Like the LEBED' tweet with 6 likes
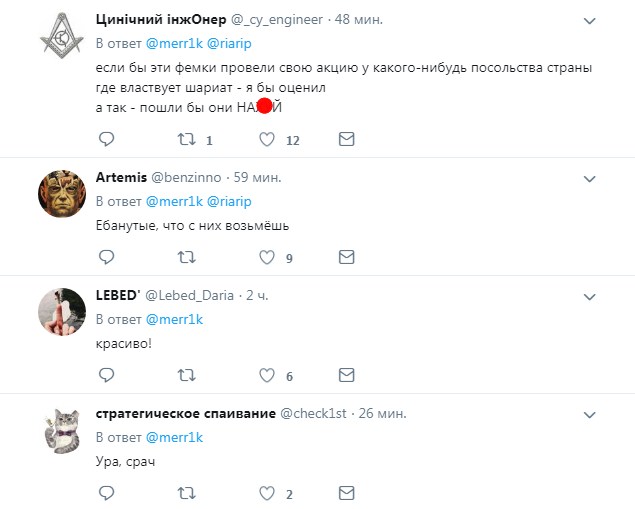 [267, 375]
